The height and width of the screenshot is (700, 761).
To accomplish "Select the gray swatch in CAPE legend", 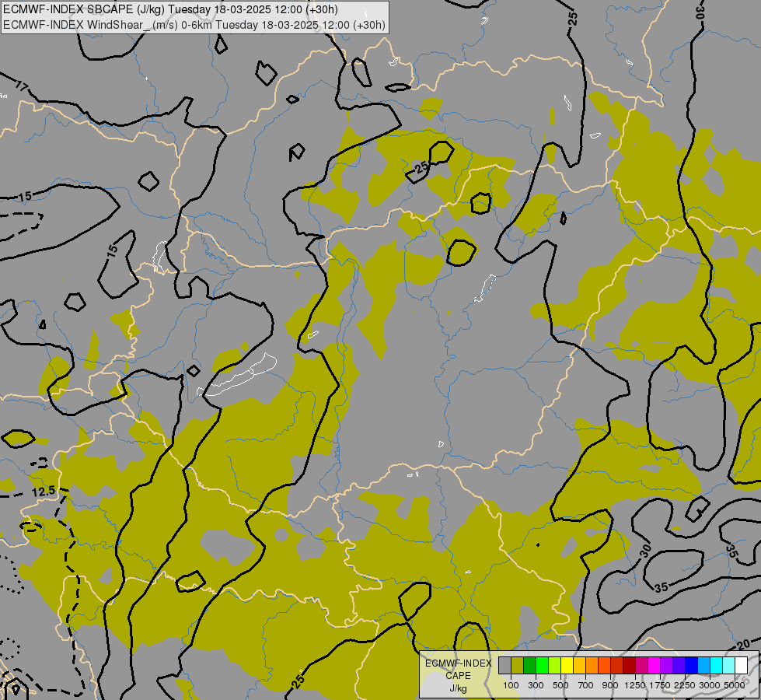I will coord(504,665).
